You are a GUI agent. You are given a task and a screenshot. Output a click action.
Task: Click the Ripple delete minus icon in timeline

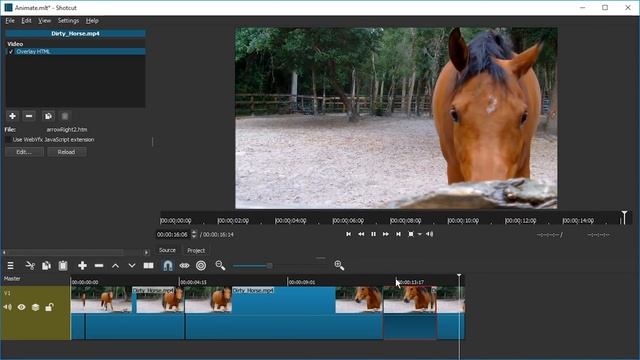pyautogui.click(x=99, y=266)
